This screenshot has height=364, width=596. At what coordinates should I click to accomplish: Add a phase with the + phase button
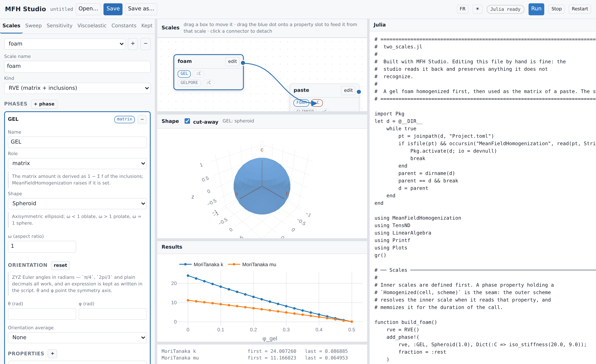[44, 104]
